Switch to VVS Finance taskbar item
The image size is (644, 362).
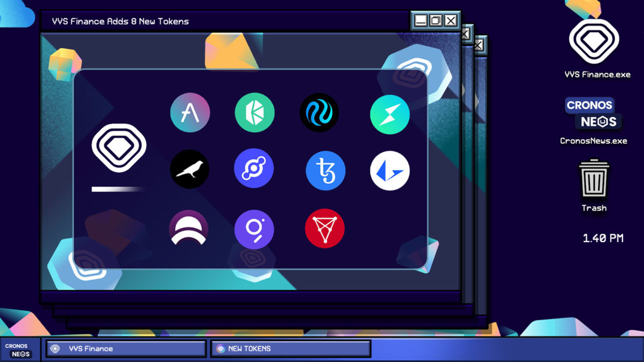126,349
